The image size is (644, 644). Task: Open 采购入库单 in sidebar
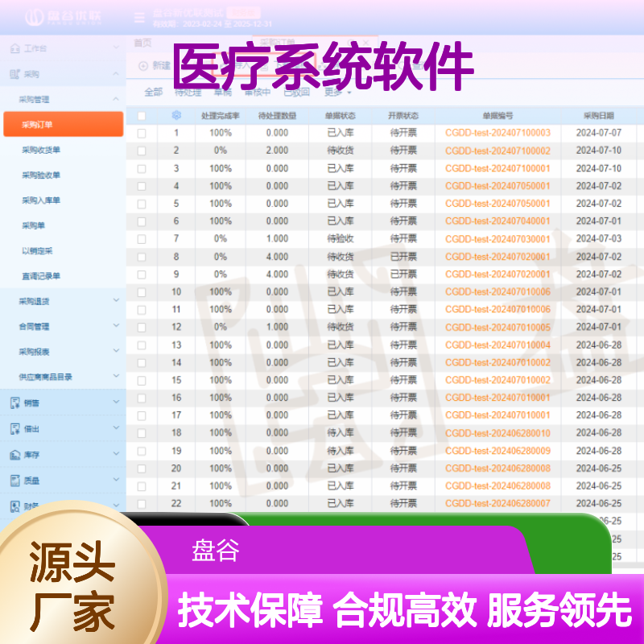[x=41, y=200]
